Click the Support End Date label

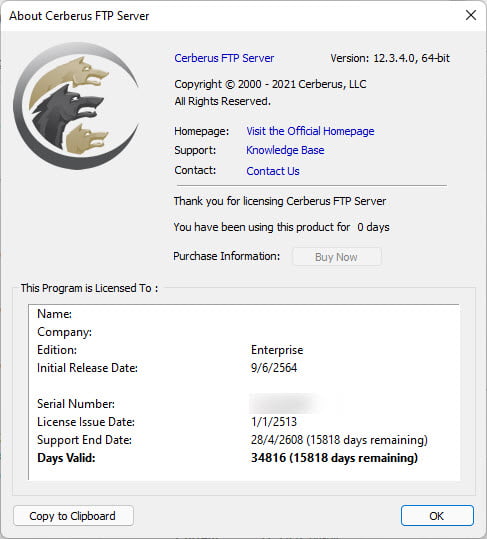[x=84, y=440]
